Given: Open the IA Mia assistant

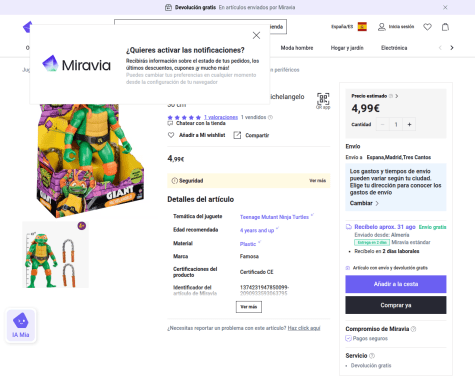Looking at the screenshot, I should click(x=21, y=325).
